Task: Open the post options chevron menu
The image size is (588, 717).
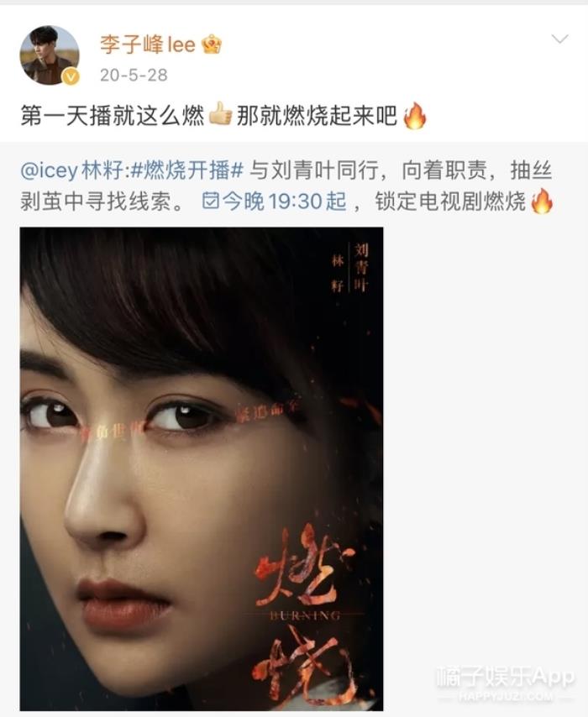Action: click(559, 39)
